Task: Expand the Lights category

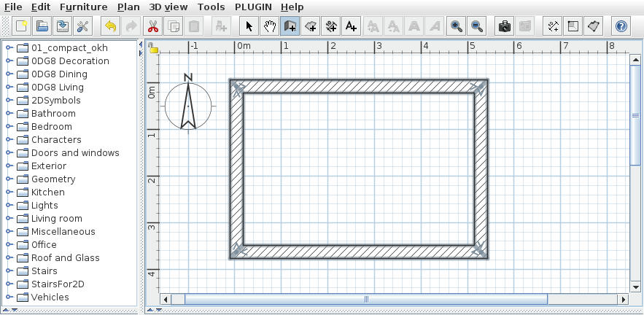Action: click(9, 206)
